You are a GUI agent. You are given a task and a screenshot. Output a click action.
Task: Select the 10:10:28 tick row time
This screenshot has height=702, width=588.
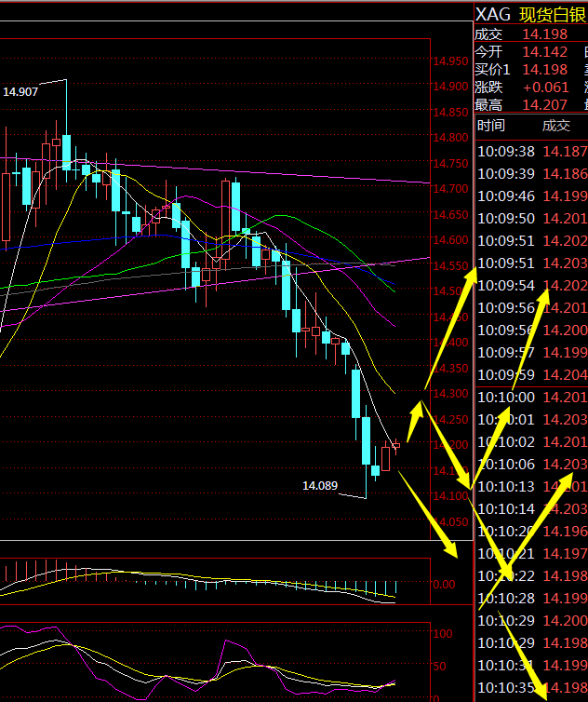point(506,598)
